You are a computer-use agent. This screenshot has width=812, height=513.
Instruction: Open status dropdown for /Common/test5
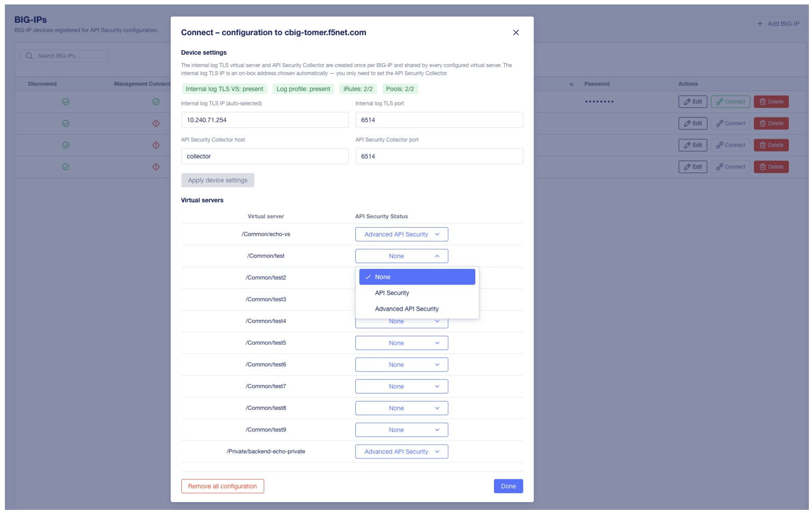[402, 343]
